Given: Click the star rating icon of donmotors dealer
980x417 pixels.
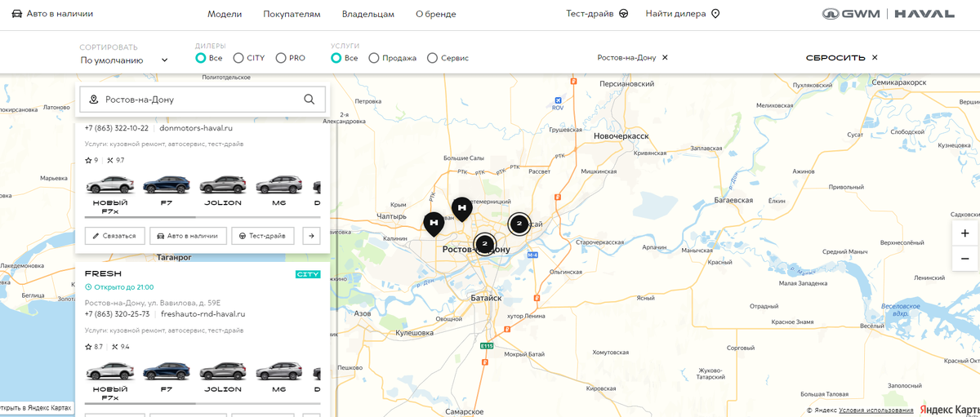Looking at the screenshot, I should point(88,161).
